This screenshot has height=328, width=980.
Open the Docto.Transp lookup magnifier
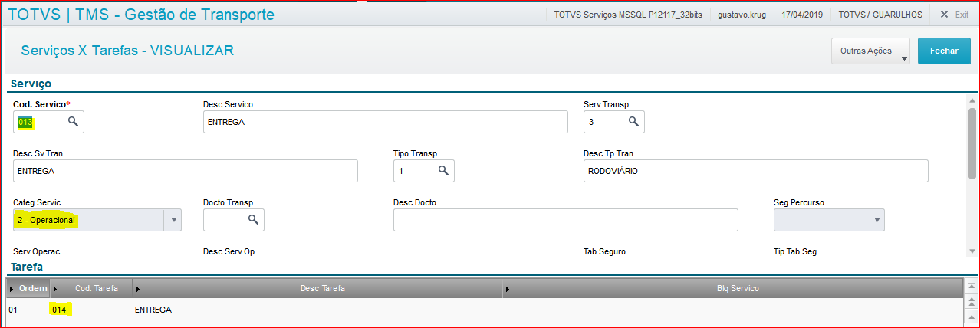click(253, 220)
